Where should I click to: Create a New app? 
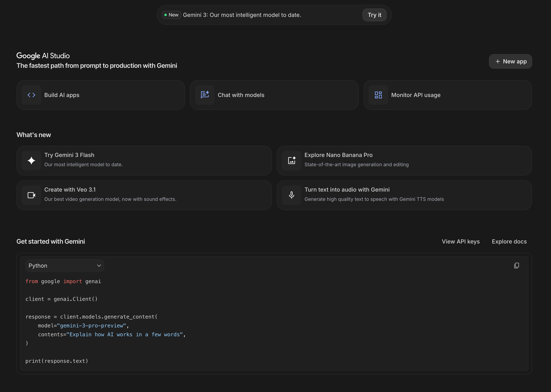(x=510, y=61)
